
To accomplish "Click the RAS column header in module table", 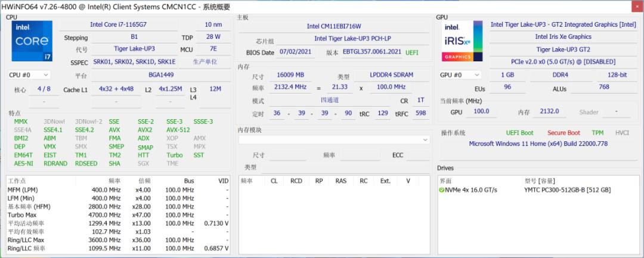I will [x=341, y=181].
